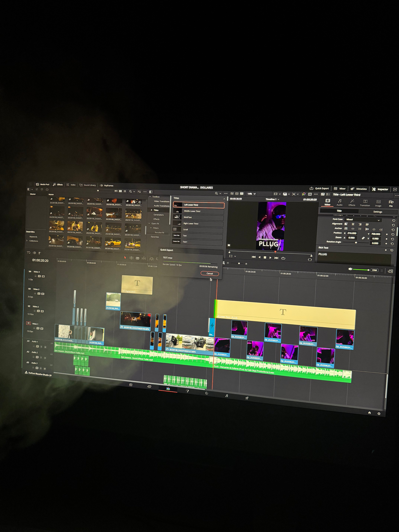Open the Fusion page icon

(x=187, y=391)
